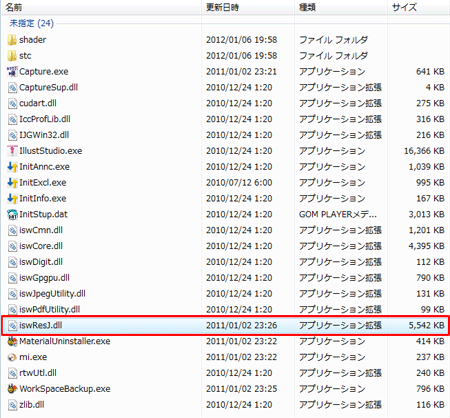
Task: Click the GOM PLAYER type entry
Action: click(338, 214)
